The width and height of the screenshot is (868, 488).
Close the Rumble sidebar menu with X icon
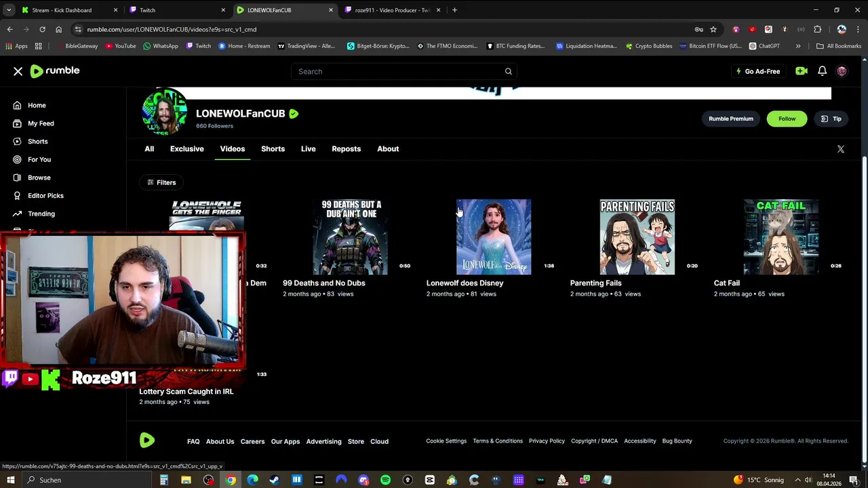(x=18, y=71)
